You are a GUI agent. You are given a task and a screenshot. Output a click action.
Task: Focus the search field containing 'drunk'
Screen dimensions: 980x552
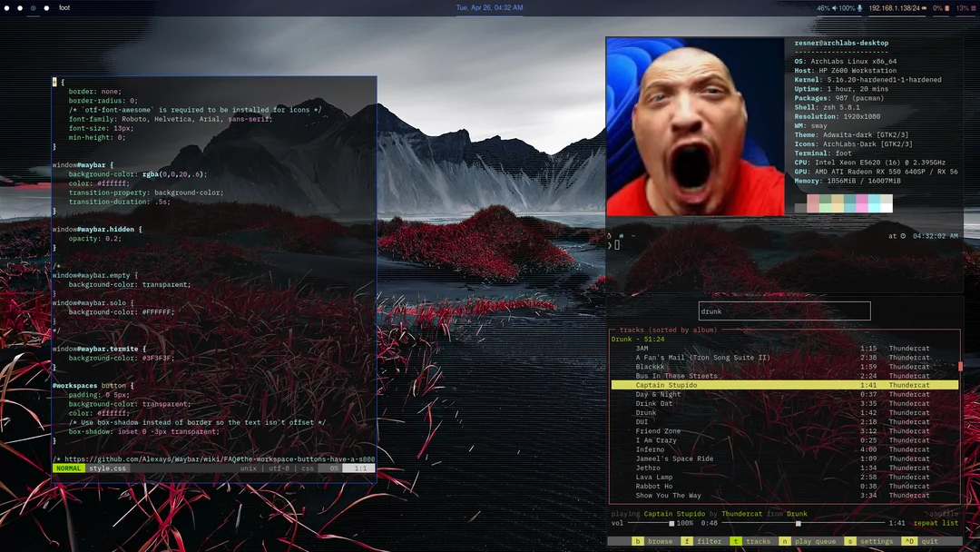[784, 311]
